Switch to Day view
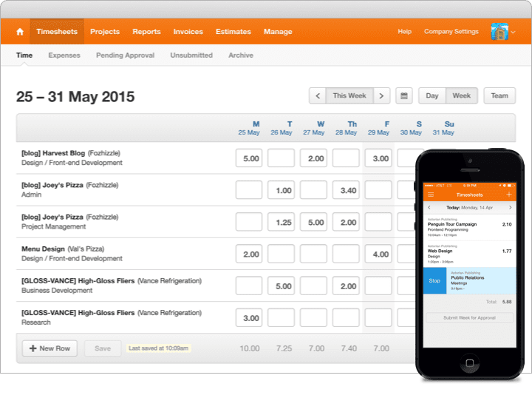The height and width of the screenshot is (395, 532). (432, 95)
